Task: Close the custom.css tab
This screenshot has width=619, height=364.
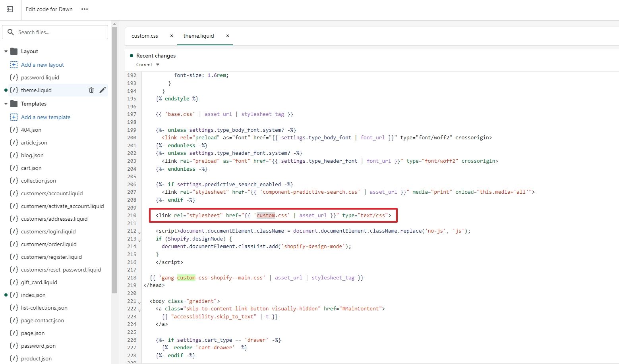Action: 172,36
